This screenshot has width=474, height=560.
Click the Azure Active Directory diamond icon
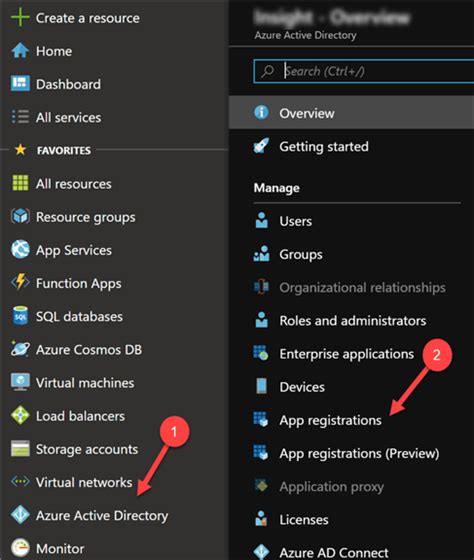20,515
